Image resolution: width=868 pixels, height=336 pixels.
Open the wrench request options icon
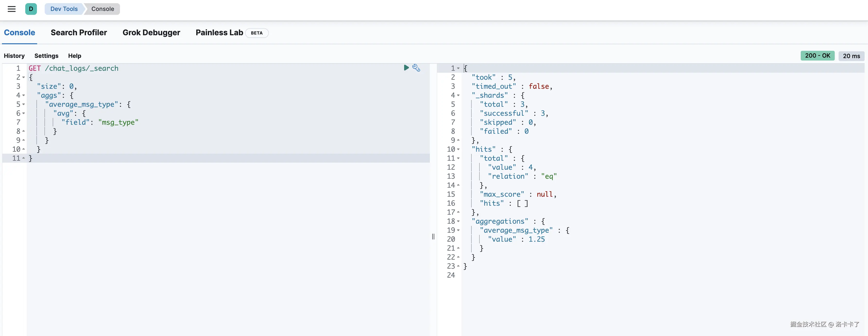click(416, 68)
